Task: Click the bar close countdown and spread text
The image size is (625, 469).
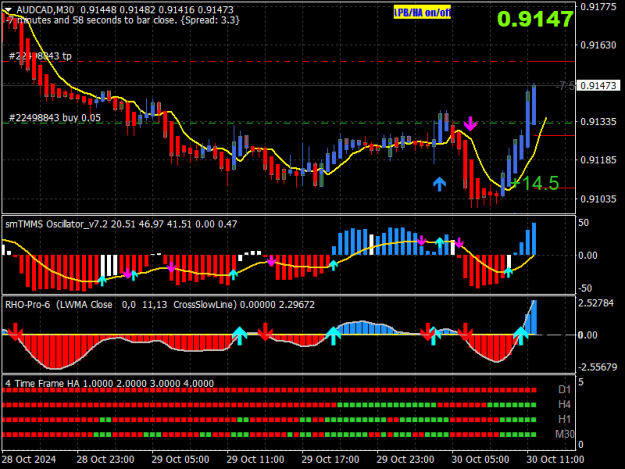Action: (x=123, y=20)
